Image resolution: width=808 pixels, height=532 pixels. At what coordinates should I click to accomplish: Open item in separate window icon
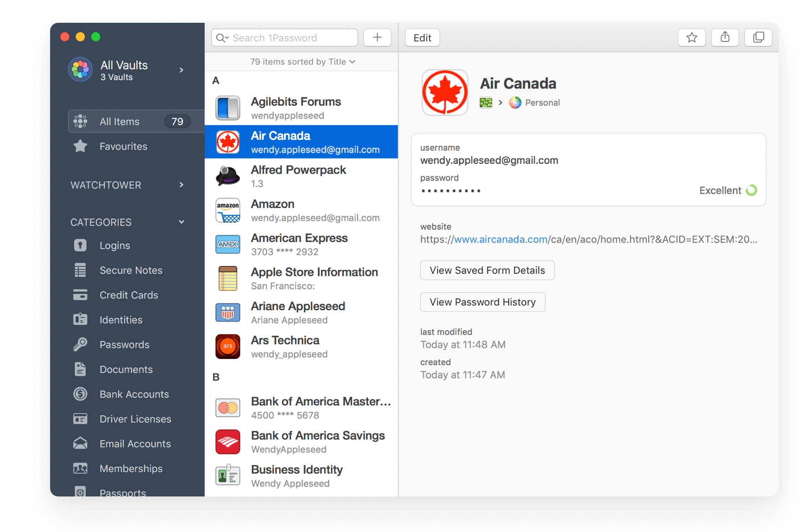[758, 38]
